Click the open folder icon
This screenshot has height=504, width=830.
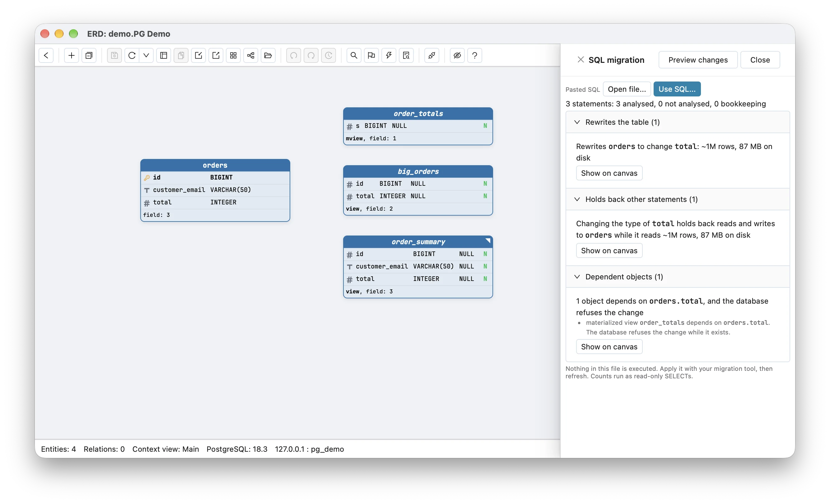pyautogui.click(x=268, y=55)
